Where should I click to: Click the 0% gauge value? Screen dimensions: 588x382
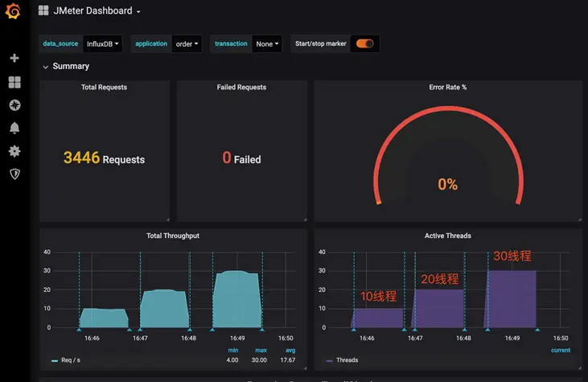448,184
